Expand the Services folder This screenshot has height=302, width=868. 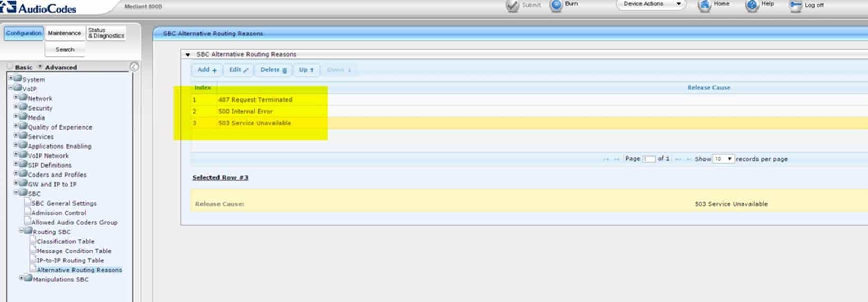16,135
